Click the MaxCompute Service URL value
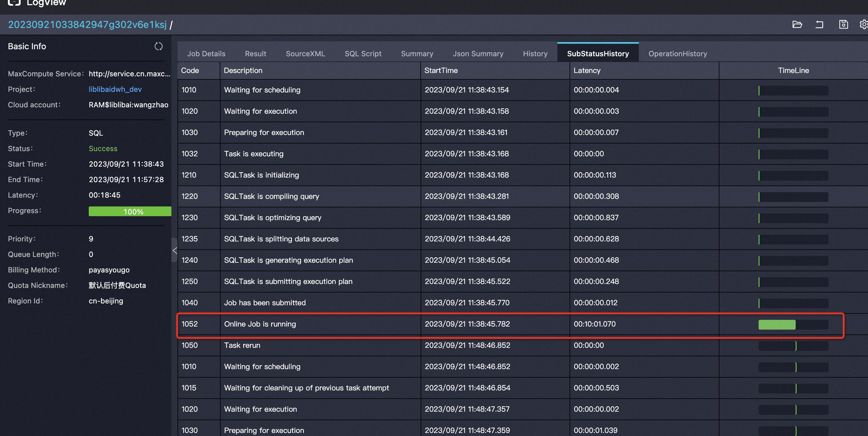The height and width of the screenshot is (436, 868). pos(130,74)
